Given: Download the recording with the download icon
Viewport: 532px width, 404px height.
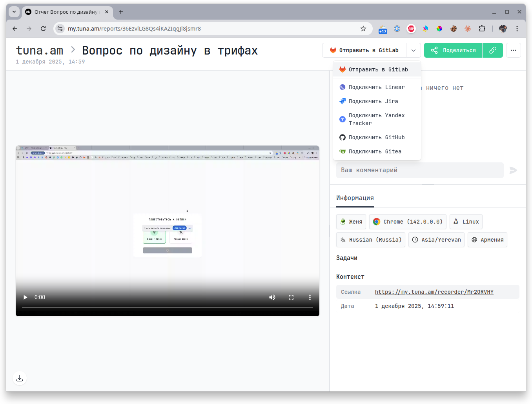Looking at the screenshot, I should pyautogui.click(x=20, y=378).
